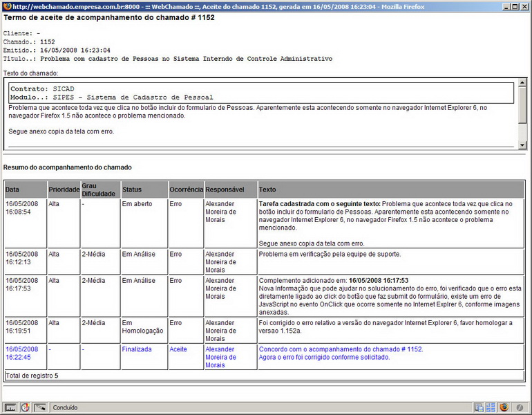532x415 pixels.
Task: Click the Firefox logo in the title bar
Action: [6, 6]
